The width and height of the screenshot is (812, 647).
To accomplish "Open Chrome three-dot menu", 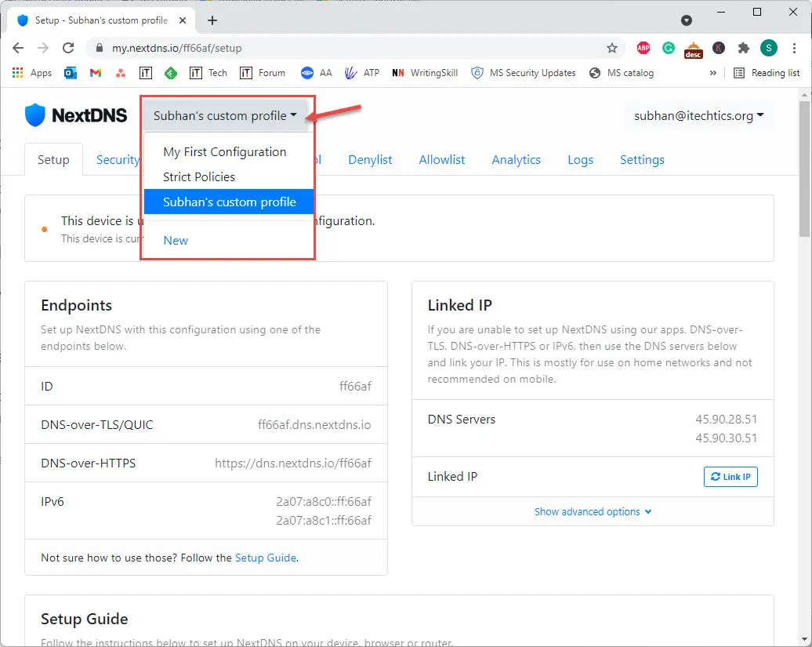I will point(794,48).
